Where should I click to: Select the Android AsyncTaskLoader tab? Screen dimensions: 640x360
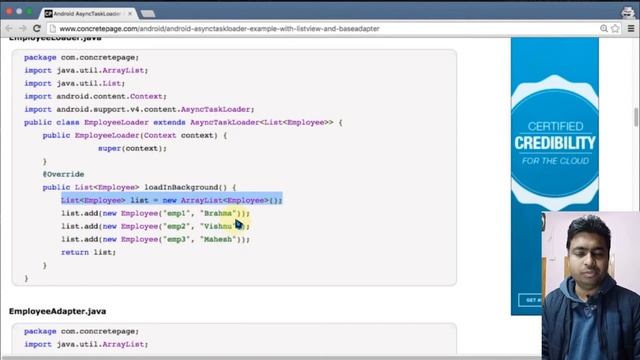pos(88,13)
